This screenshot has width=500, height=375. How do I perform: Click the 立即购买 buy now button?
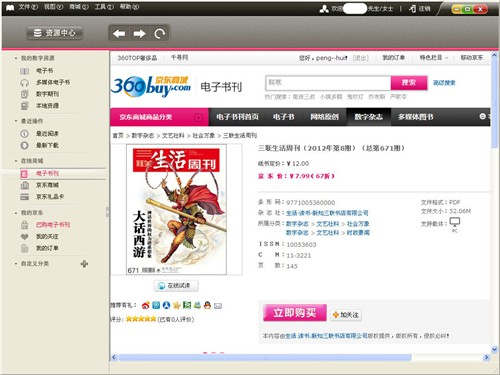[x=295, y=313]
